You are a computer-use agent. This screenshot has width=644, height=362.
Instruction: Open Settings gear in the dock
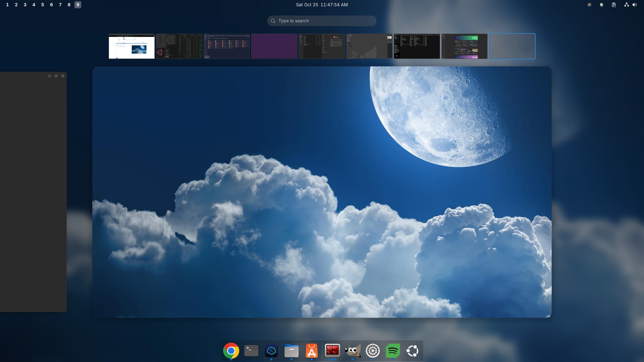[373, 351]
